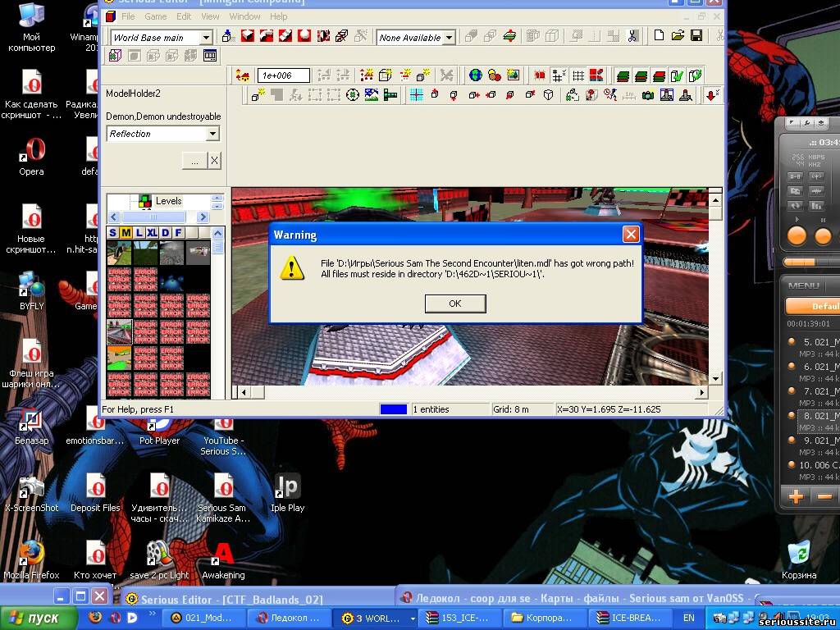Click the L thumbnail size button
The width and height of the screenshot is (840, 630).
(x=139, y=232)
